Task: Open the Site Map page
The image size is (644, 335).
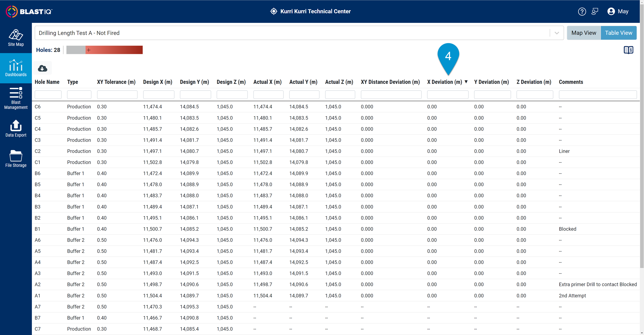Action: tap(16, 38)
